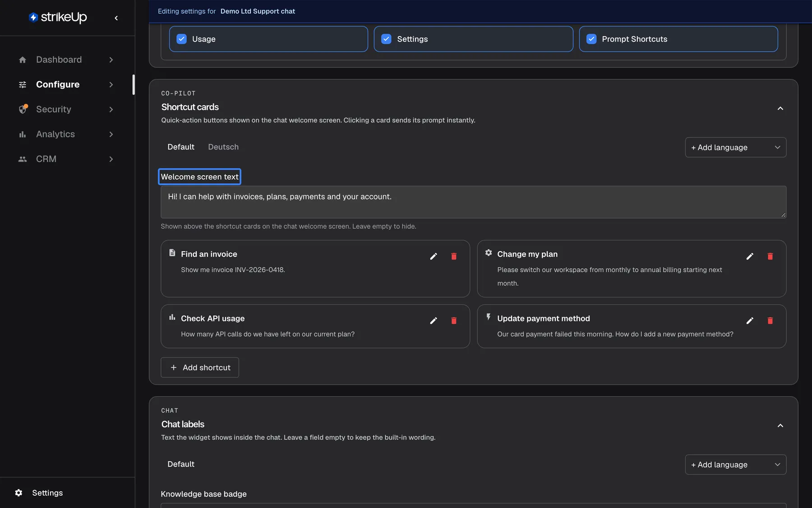Click the bolt icon on Update payment method
The height and width of the screenshot is (508, 812).
pos(489,317)
